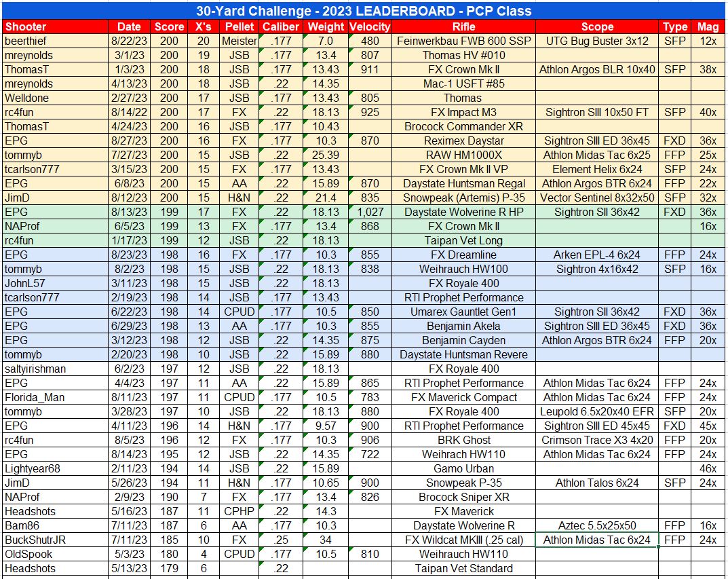Click the Leupold 6.5x20x40 EFR cell
The image size is (728, 579).
click(x=597, y=411)
